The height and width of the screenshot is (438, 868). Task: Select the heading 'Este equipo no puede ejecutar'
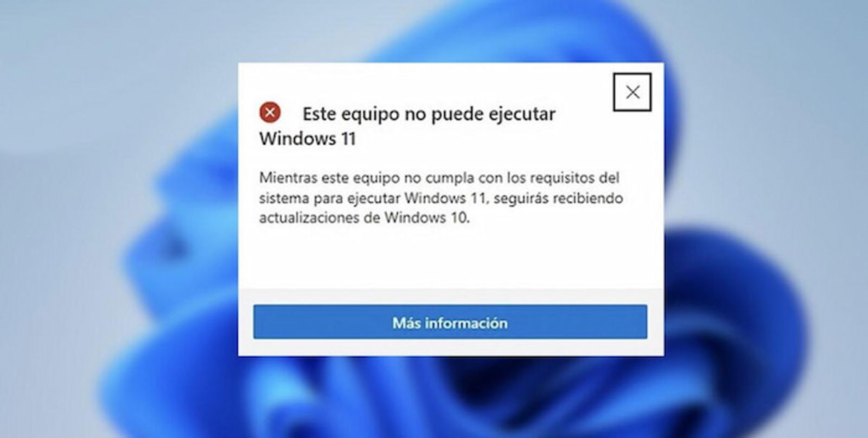coord(429,114)
